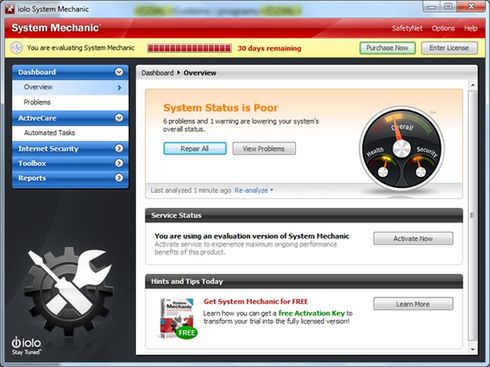Screen dimensions: 490x367
Task: Click the Hints and Tips Today header
Action: [x=304, y=281]
